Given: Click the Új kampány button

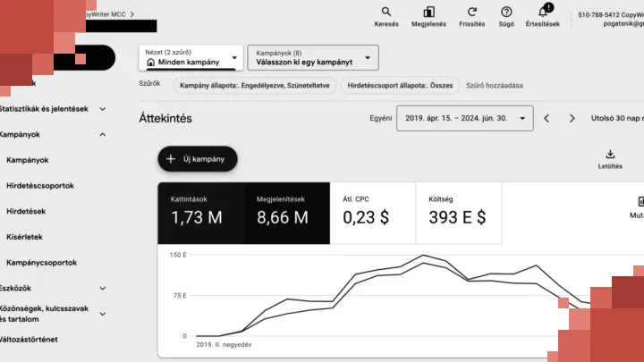Looking at the screenshot, I should [198, 159].
